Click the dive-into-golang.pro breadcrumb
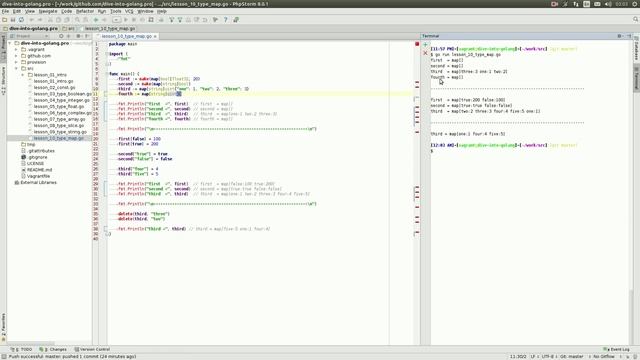This screenshot has height=360, width=640. (x=31, y=29)
